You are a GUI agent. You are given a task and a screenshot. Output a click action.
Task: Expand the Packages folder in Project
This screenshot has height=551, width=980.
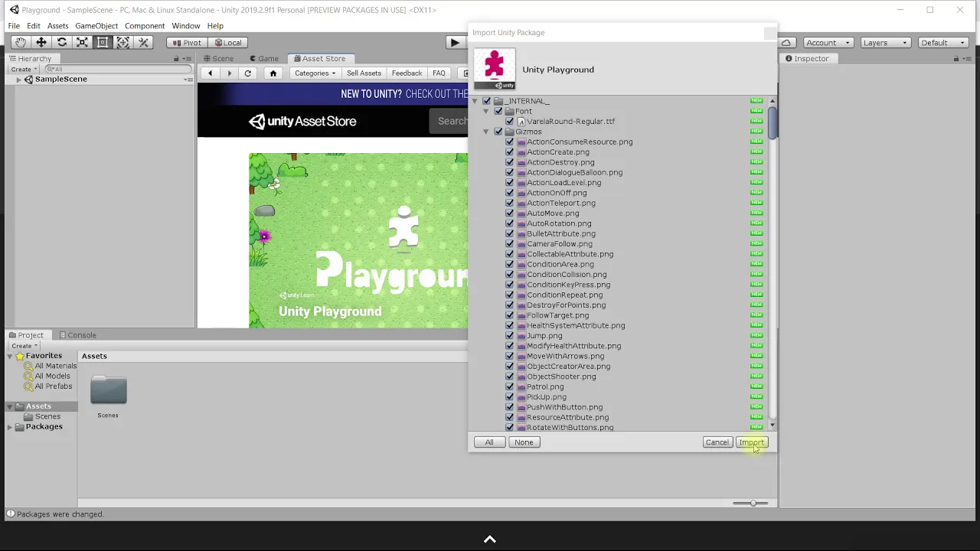10,426
